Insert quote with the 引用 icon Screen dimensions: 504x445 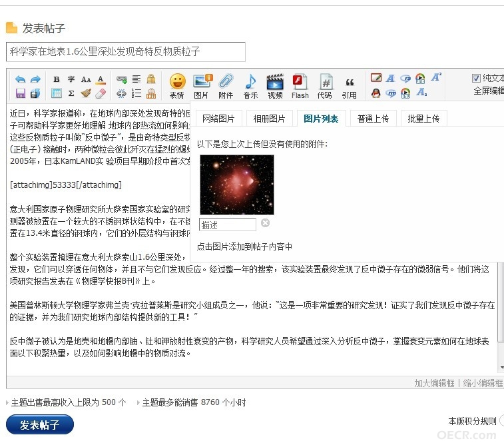(x=349, y=86)
